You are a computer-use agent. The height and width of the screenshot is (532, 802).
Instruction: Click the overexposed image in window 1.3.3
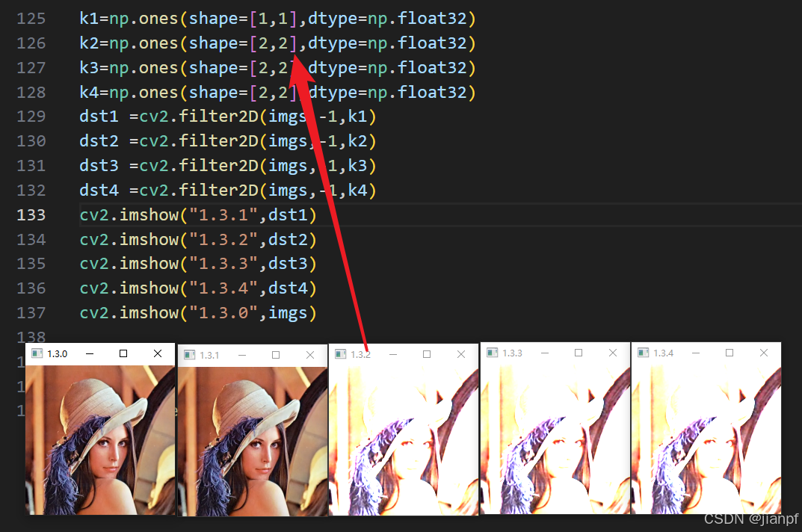(555, 439)
